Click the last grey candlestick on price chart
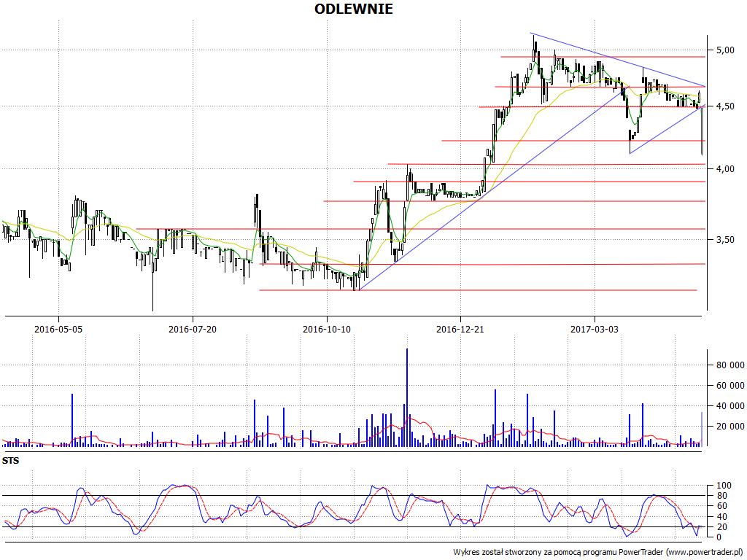Screen dimensions: 747x560 click(x=703, y=131)
